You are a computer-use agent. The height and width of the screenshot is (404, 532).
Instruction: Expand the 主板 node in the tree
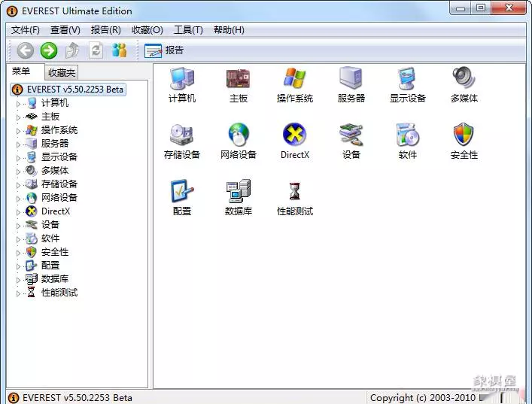18,117
